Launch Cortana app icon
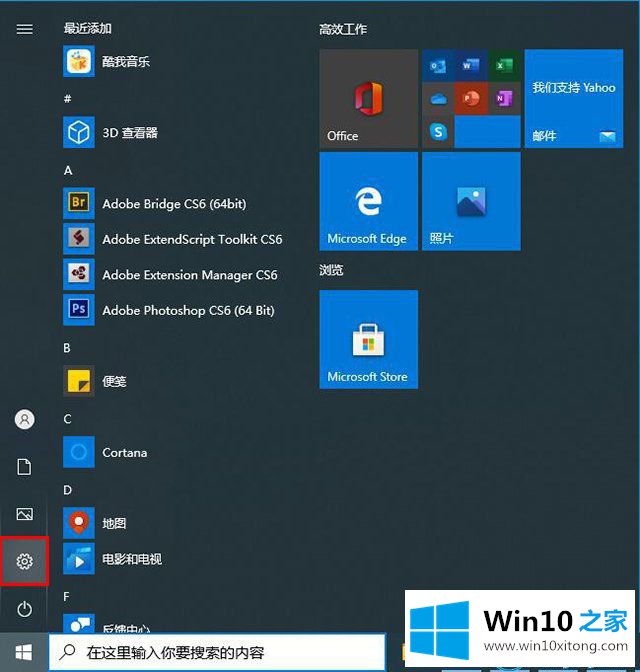Screen dimensions: 640x672 79,452
